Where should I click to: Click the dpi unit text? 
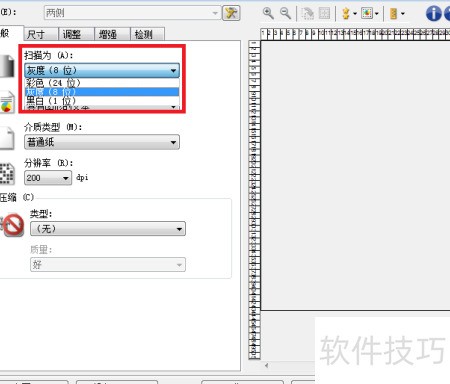click(82, 178)
